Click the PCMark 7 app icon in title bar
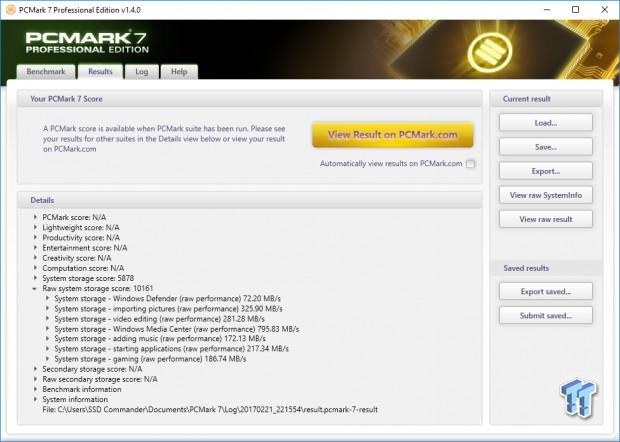The width and height of the screenshot is (620, 442). [x=11, y=9]
